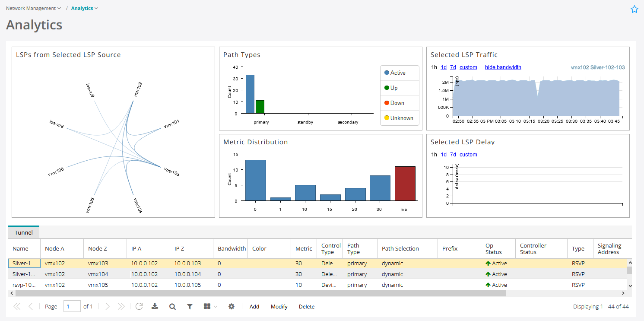Click the hide bandwidth link
644x321 pixels.
(503, 67)
